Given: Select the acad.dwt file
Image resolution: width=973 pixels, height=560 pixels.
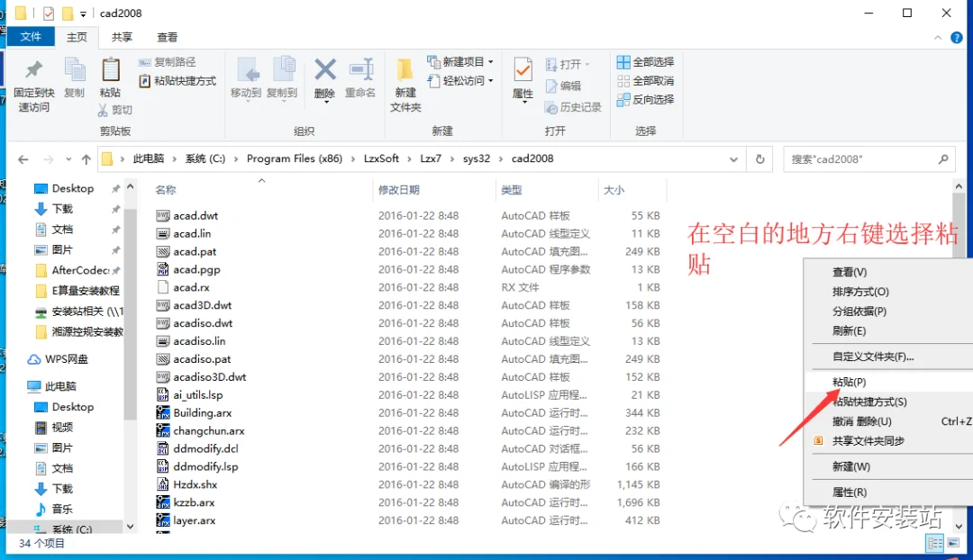Looking at the screenshot, I should pyautogui.click(x=196, y=216).
